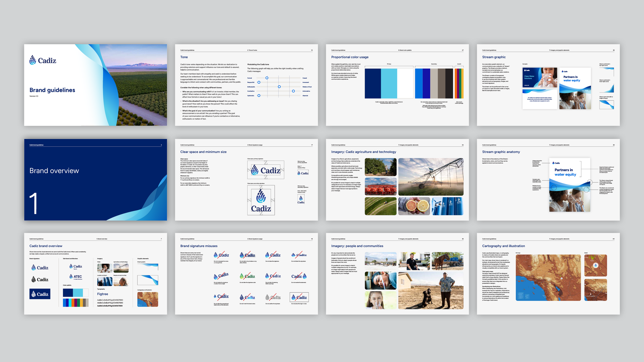Click the Cadiz logo on the cover page
Screen dimensions: 644x362
43,60
